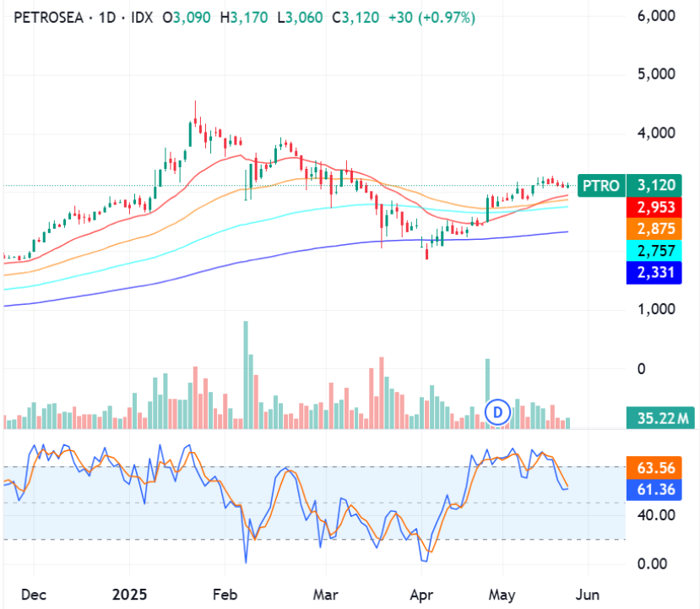Click the Dec label on the time axis
The height and width of the screenshot is (609, 700).
(34, 595)
